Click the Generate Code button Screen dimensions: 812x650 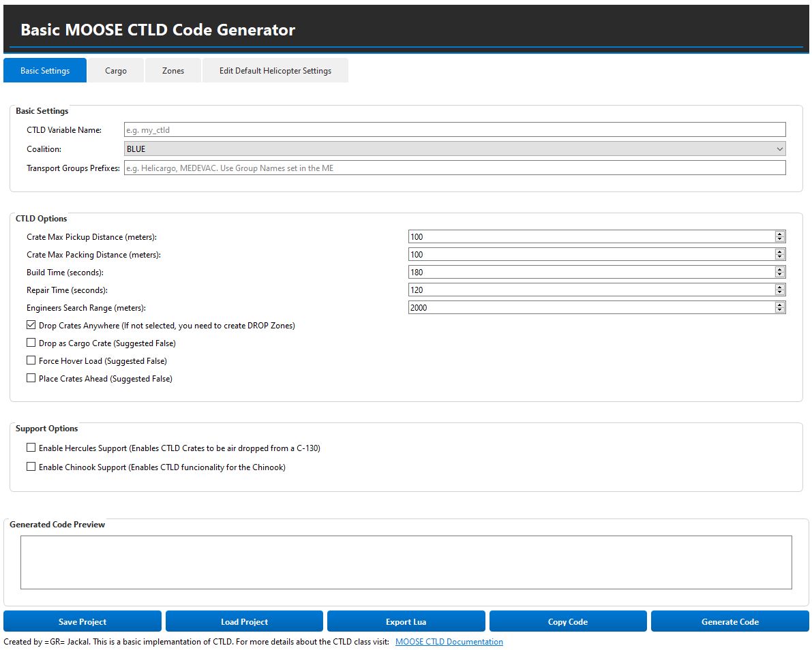pos(730,621)
